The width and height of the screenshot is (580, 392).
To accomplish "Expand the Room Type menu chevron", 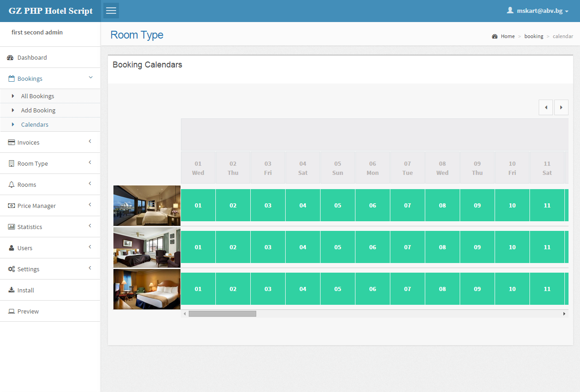I will 90,162.
